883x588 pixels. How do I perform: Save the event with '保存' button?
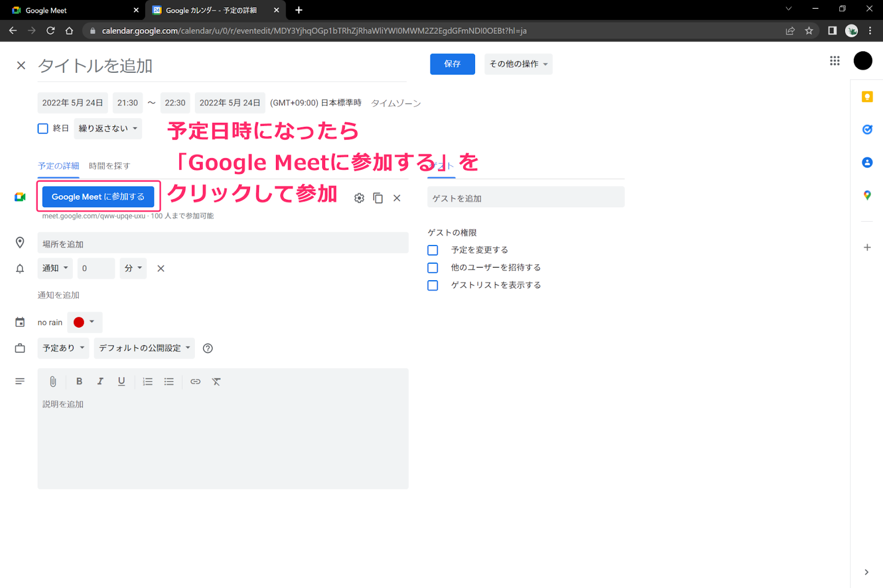tap(453, 64)
